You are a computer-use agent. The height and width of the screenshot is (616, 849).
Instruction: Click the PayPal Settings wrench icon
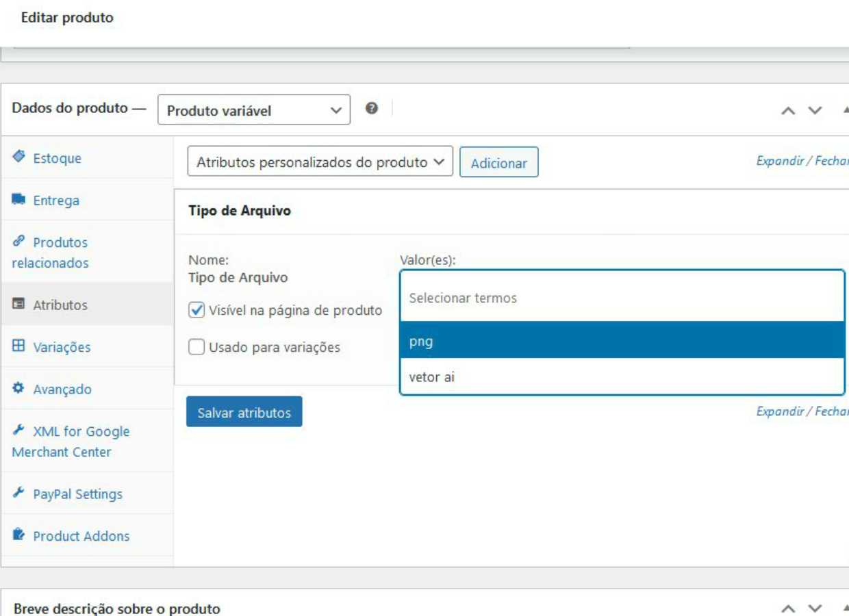tap(18, 493)
